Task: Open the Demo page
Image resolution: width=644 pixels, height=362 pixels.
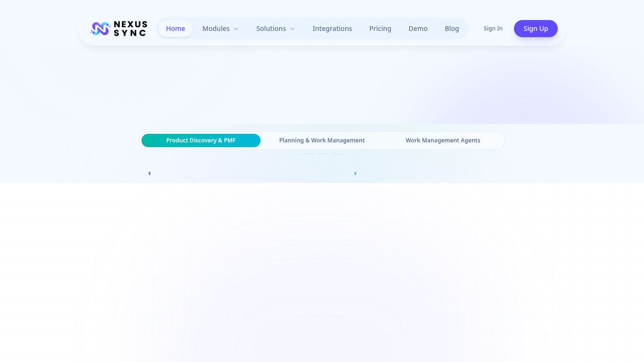Action: pos(418,29)
